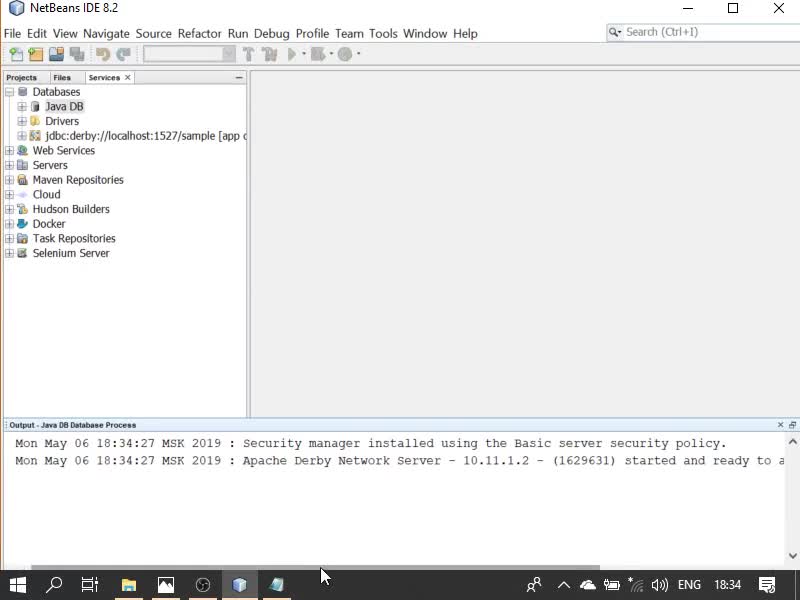Open the Windows Start menu
Viewport: 800px width, 600px height.
click(18, 585)
